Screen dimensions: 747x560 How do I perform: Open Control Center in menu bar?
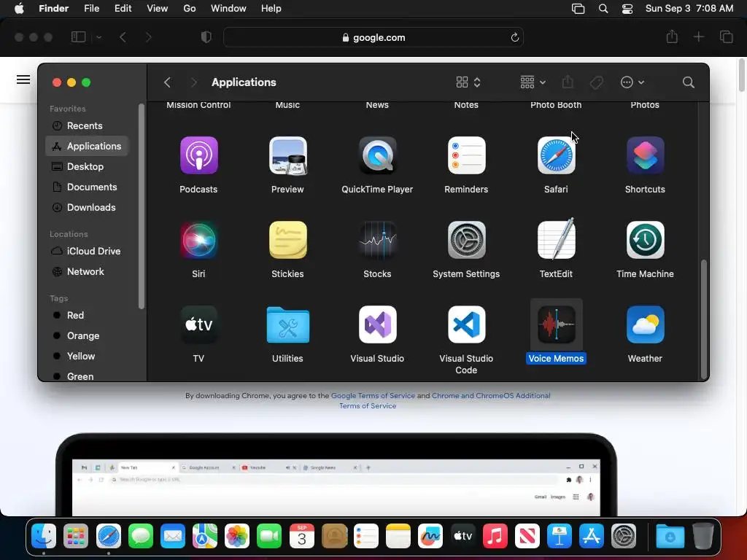point(627,9)
